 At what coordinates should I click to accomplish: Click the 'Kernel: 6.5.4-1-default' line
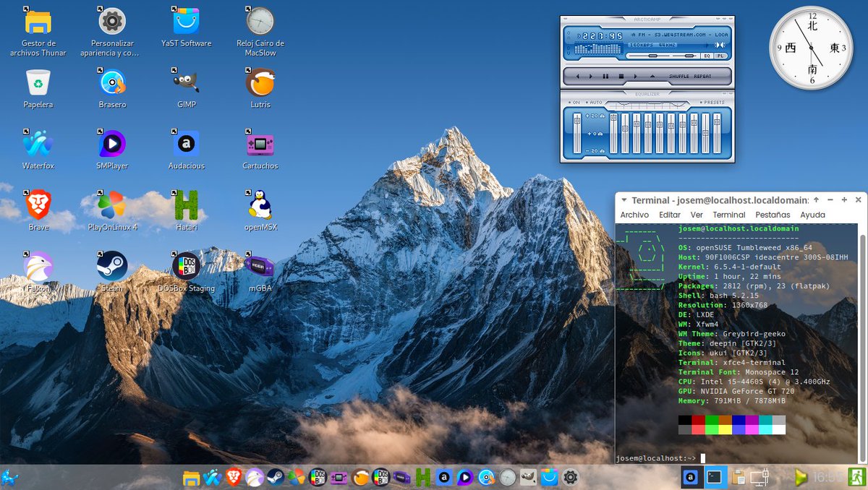729,267
